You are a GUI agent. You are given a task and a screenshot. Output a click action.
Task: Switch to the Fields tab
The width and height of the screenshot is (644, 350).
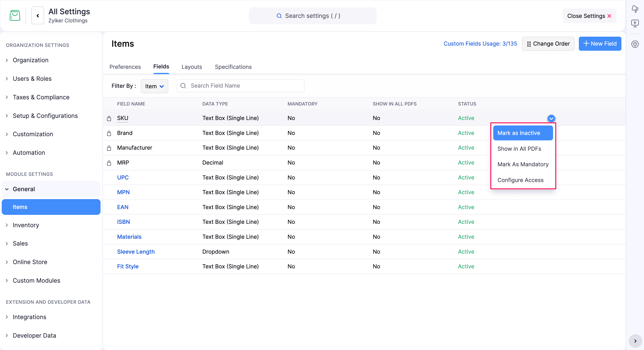[161, 67]
